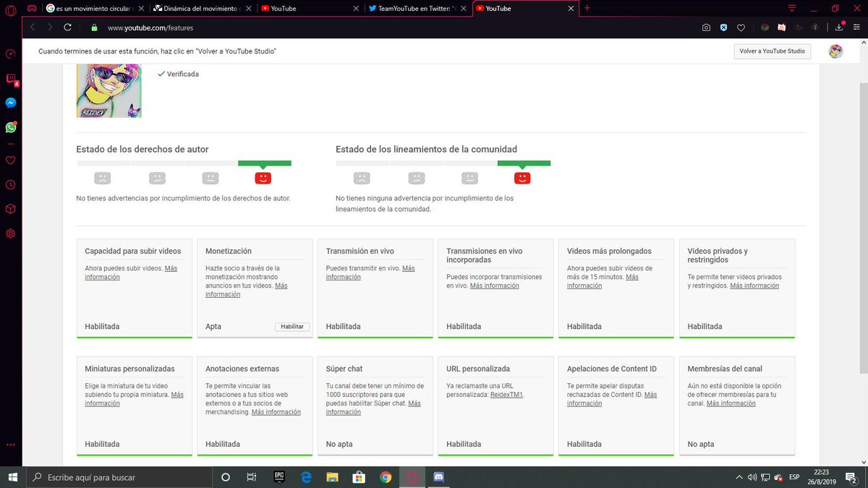Click the channel profile picture thumbnail

(x=109, y=91)
